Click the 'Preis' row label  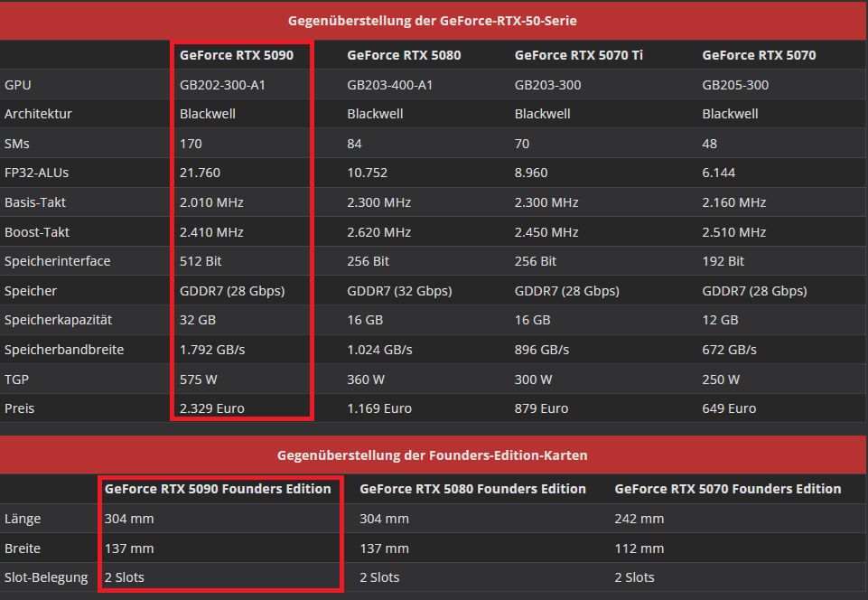click(19, 408)
